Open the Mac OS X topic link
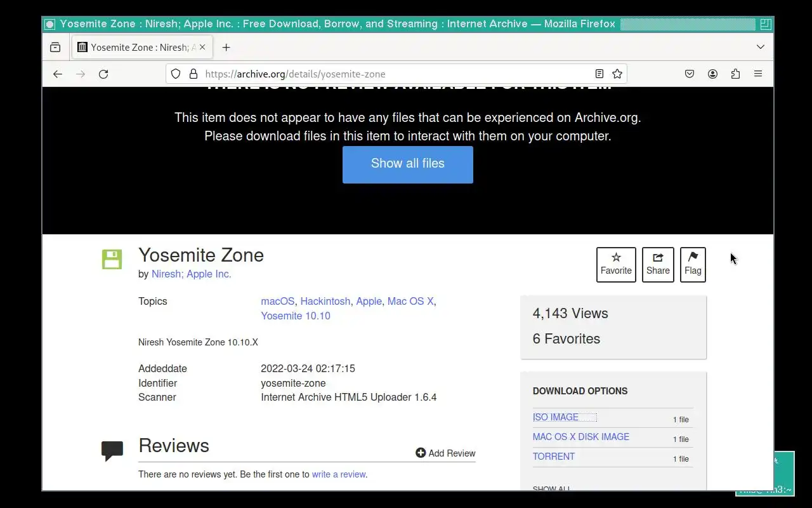Viewport: 812px width, 508px height. click(410, 301)
